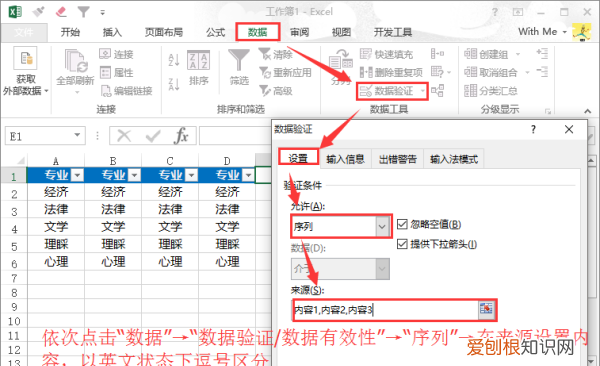Click the 全部刷新 refresh icon
The width and height of the screenshot is (600, 366).
point(76,61)
